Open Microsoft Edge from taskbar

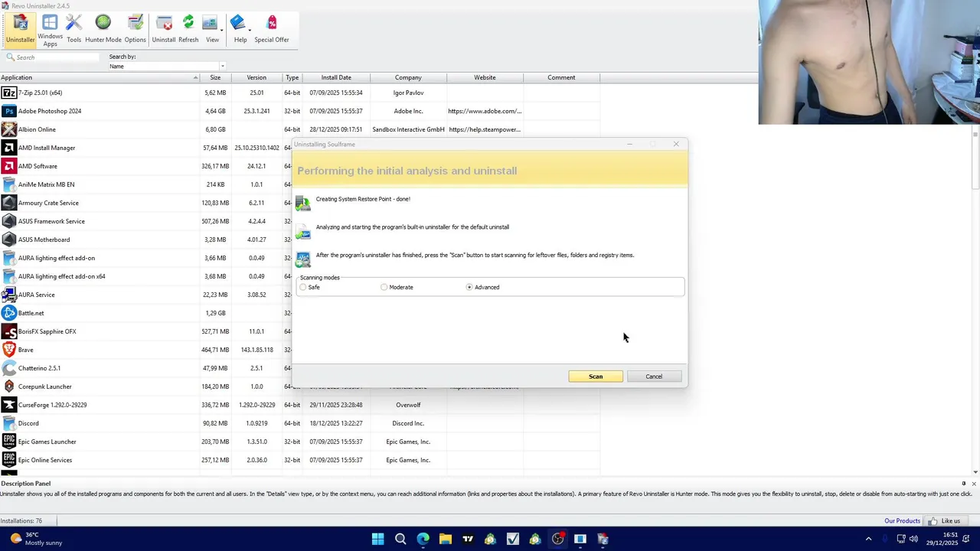423,540
